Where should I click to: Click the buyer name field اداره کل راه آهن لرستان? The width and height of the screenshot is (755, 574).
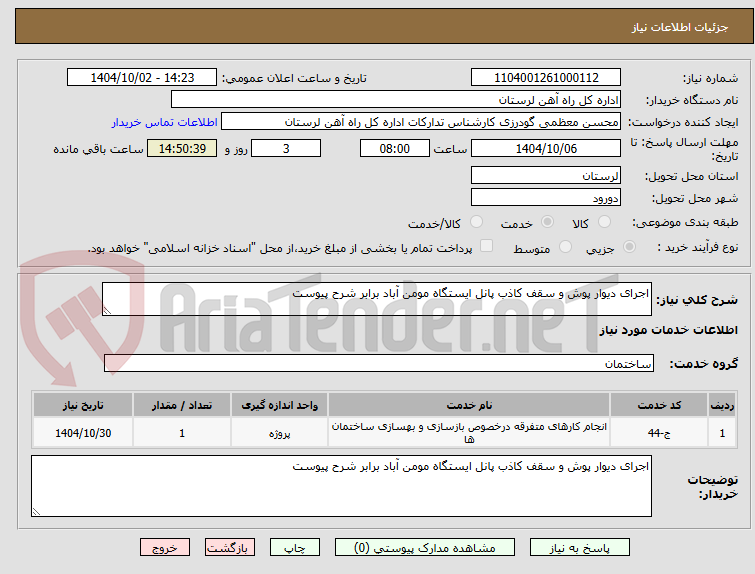coord(396,99)
